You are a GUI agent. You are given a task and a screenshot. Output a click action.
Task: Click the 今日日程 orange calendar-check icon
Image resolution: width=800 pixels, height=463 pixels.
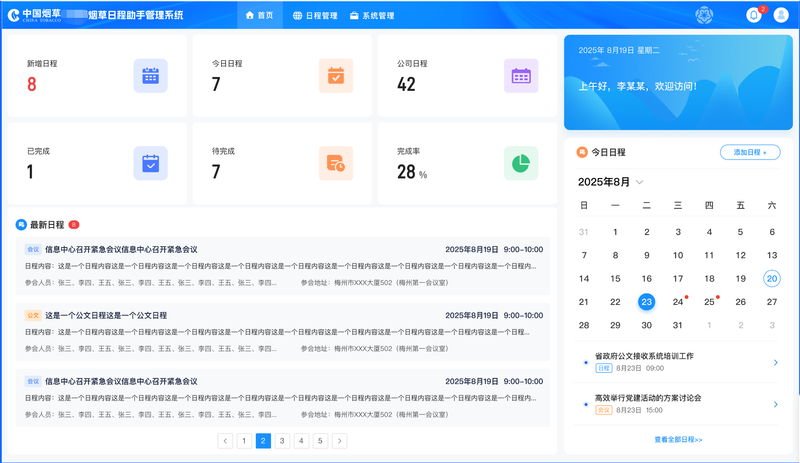click(336, 76)
